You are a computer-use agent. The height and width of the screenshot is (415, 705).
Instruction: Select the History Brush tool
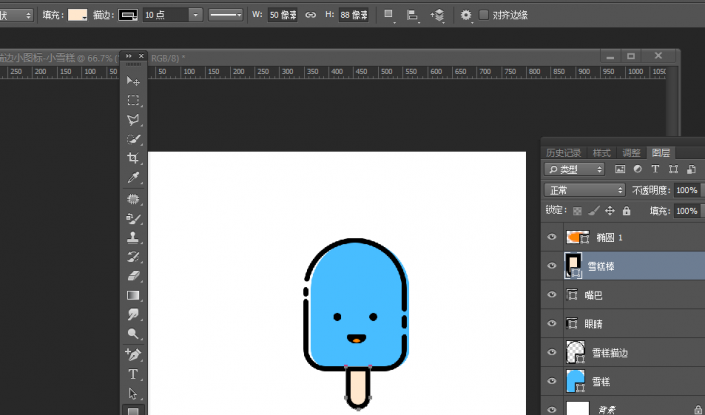pyautogui.click(x=133, y=257)
